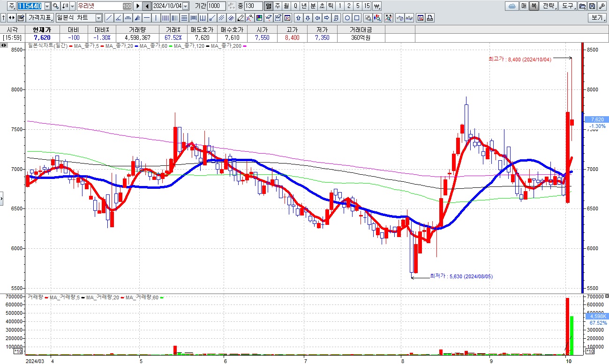Click the up arrow marker tool
609x364 pixels.
[x=298, y=18]
